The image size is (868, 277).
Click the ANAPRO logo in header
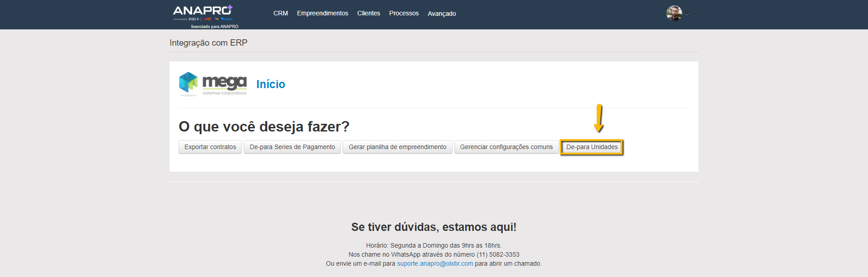tap(203, 11)
